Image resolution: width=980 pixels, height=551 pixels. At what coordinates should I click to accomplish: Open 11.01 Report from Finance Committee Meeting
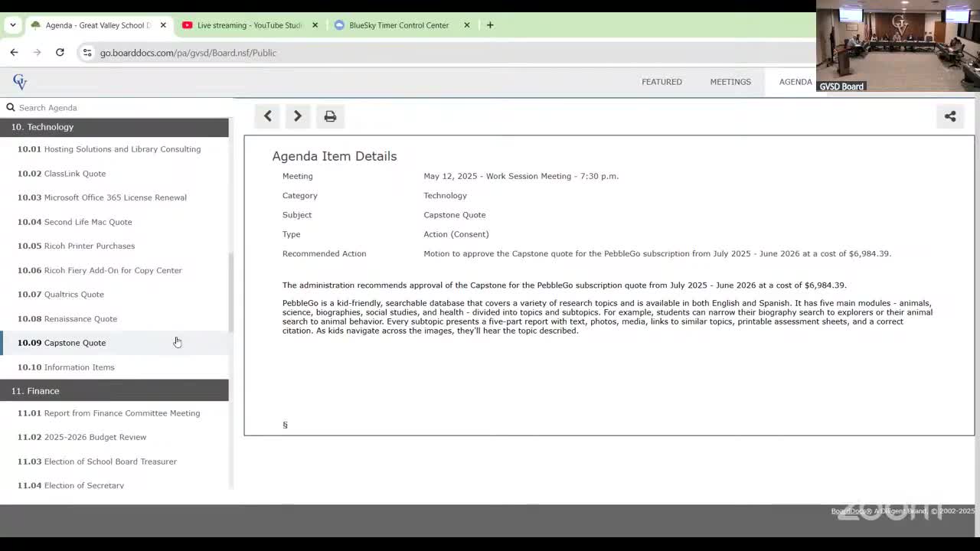pos(114,413)
